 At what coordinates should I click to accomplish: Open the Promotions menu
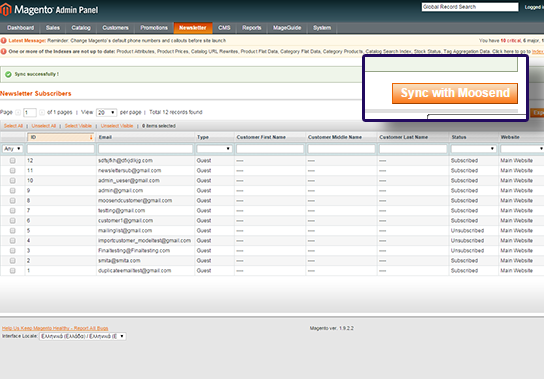(x=154, y=28)
